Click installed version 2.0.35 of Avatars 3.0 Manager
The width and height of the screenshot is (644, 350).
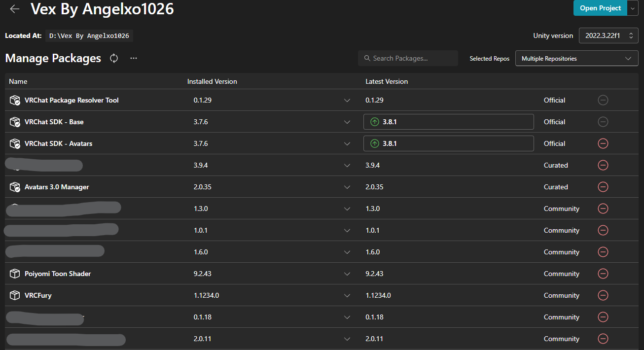point(203,187)
